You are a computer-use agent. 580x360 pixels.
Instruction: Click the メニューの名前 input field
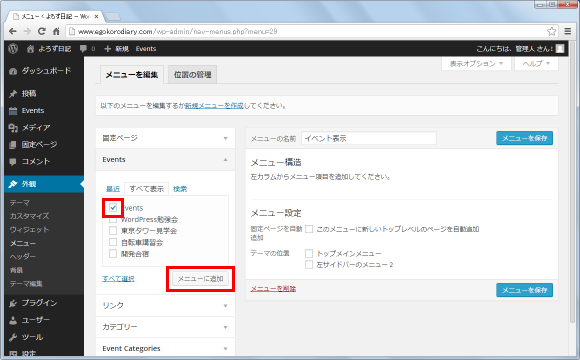coord(369,138)
